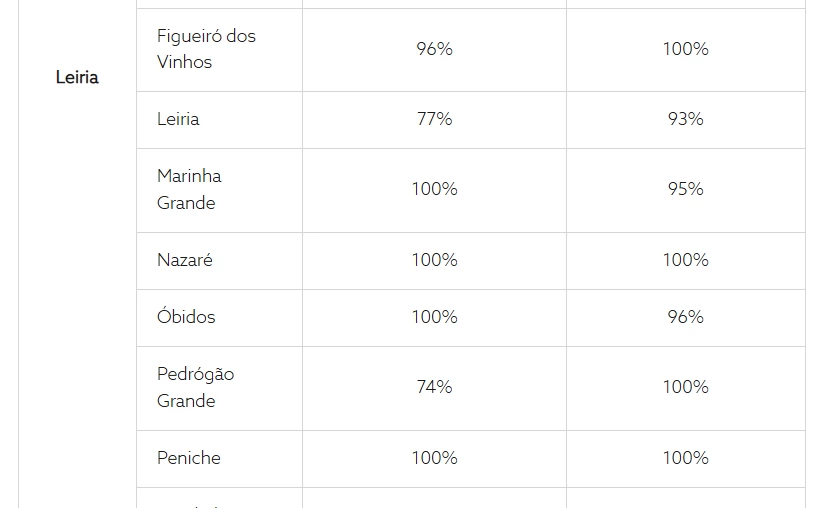
Task: Click the Pedrógão Grande cell
Action: point(195,387)
